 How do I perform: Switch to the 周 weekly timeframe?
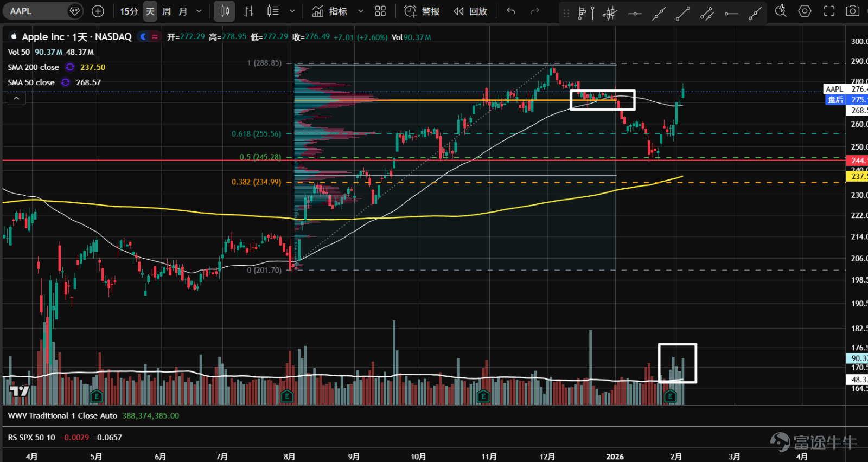click(167, 11)
